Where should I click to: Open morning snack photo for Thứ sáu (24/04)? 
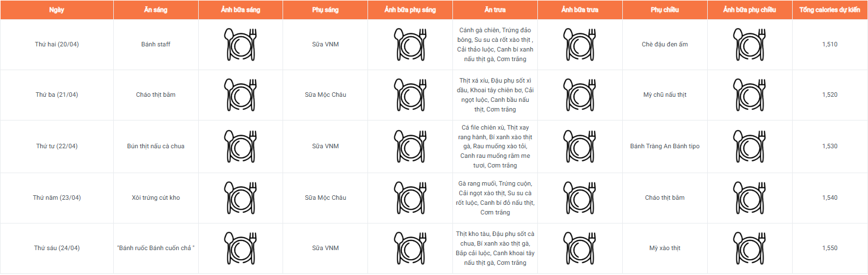pos(410,248)
